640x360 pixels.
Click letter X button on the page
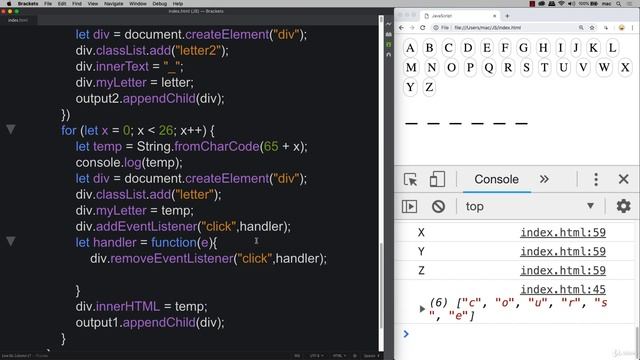[625, 67]
